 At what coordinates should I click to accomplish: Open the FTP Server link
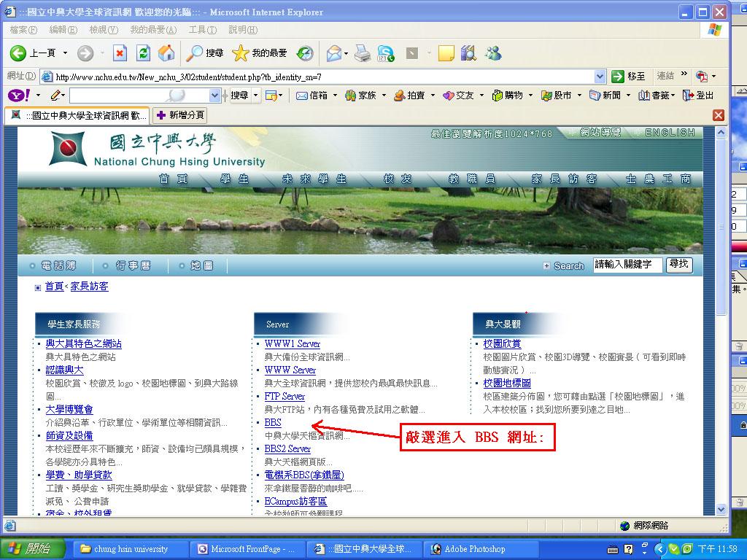pyautogui.click(x=285, y=396)
